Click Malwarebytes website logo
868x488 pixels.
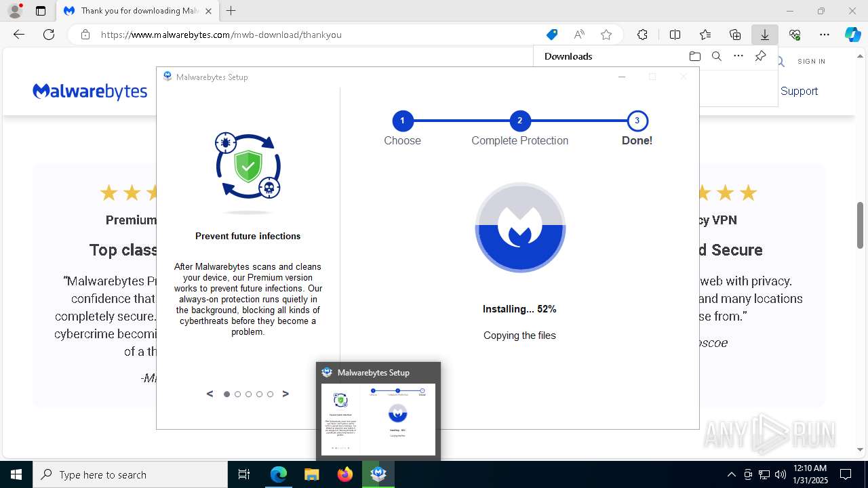click(x=90, y=91)
